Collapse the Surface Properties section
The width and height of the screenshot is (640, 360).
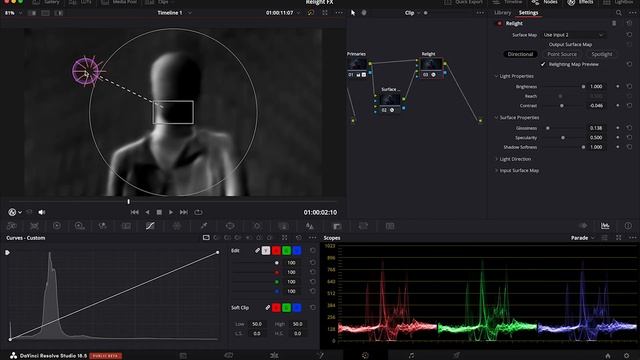[x=496, y=118]
